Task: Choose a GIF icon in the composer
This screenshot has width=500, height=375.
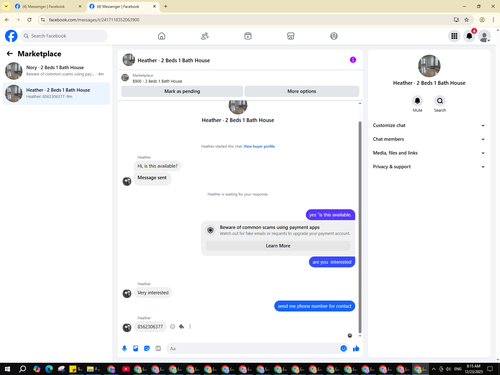Action: 158,348
